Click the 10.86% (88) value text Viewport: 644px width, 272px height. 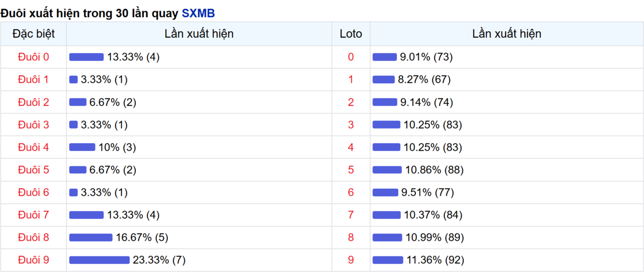click(434, 170)
